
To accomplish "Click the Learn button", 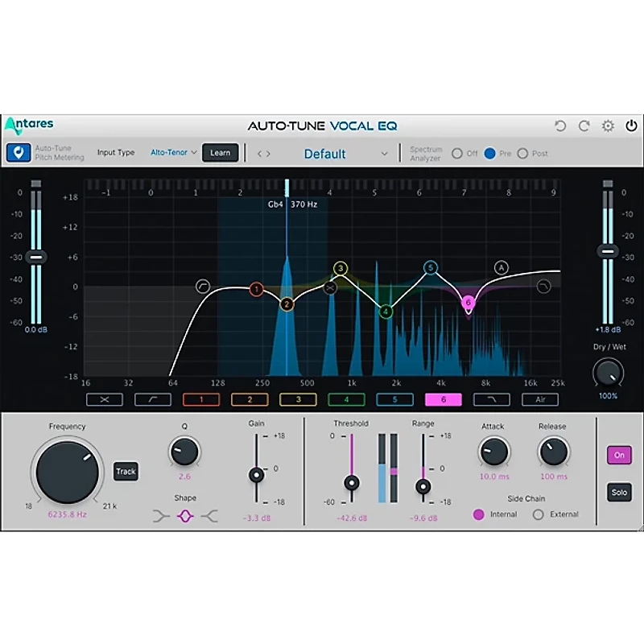I will point(220,152).
